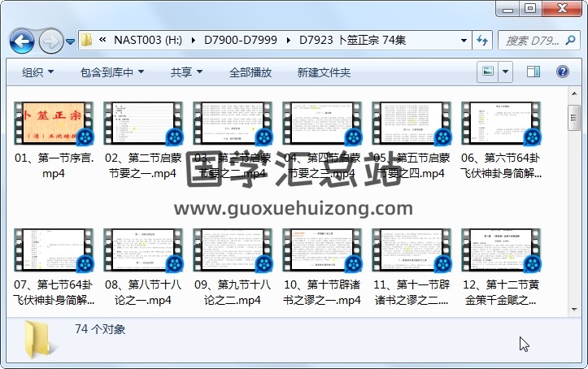Maximize the Explorer window
This screenshot has height=369, width=588.
pyautogui.click(x=530, y=9)
